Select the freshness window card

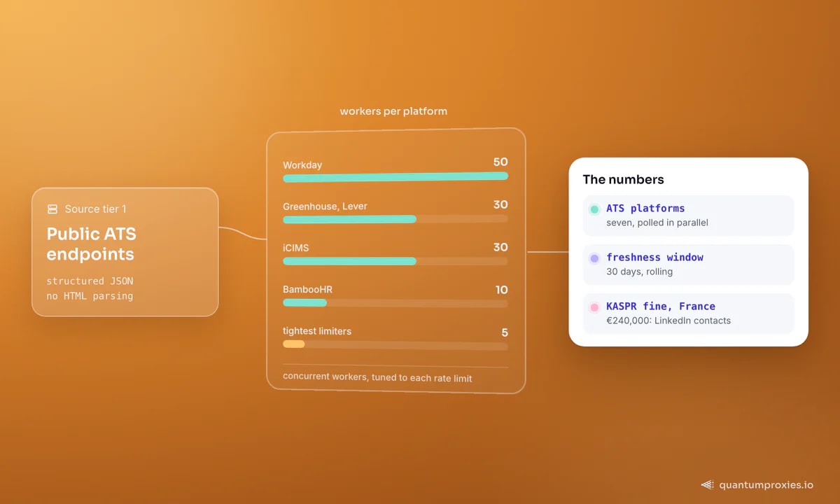click(x=688, y=265)
